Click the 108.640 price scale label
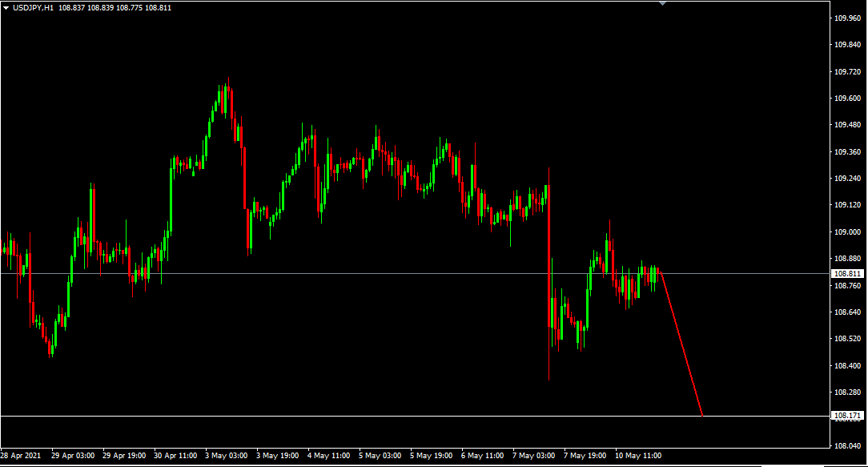 (x=847, y=312)
